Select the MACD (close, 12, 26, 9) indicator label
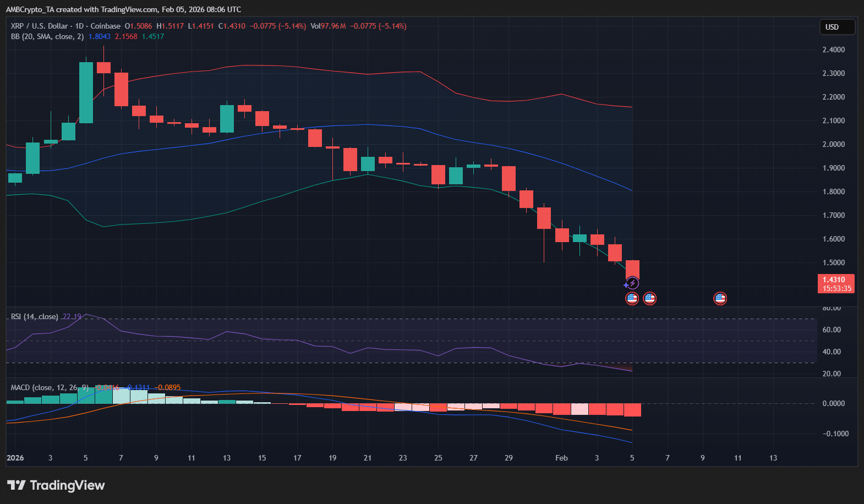Viewport: 864px width, 504px height. 50,387
